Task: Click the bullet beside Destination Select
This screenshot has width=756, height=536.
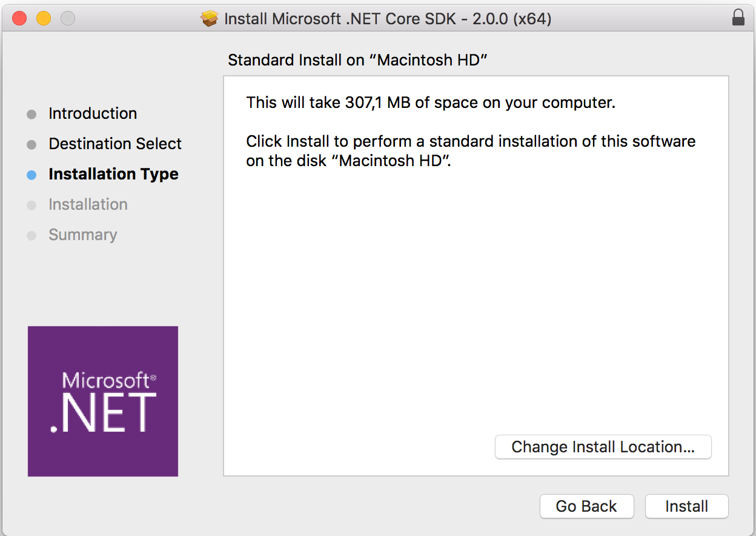Action: tap(32, 145)
